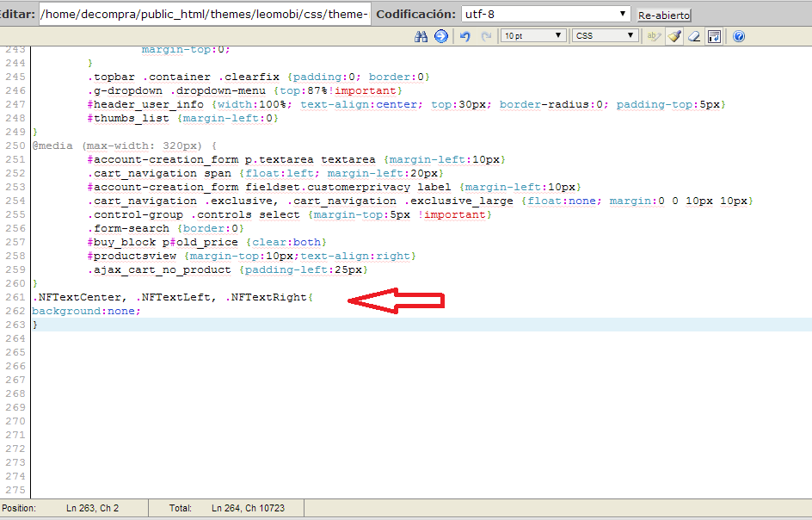Click '#productsview' rule on line 258
The height and width of the screenshot is (520, 812).
252,256
